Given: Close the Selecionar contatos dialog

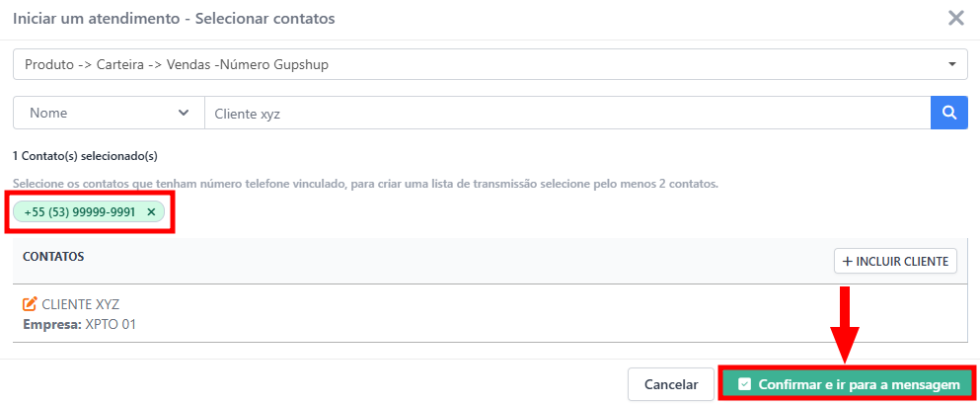Looking at the screenshot, I should (x=955, y=18).
